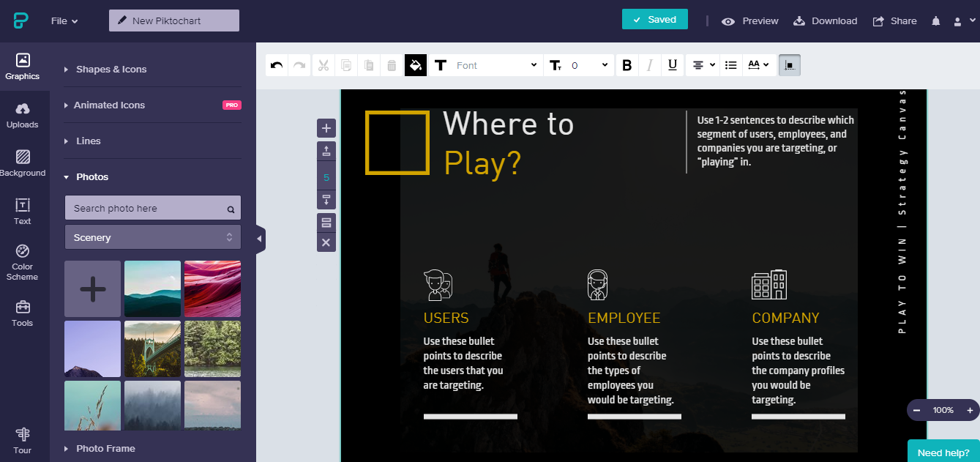
Task: Open the Tools briefcase panel
Action: click(23, 313)
